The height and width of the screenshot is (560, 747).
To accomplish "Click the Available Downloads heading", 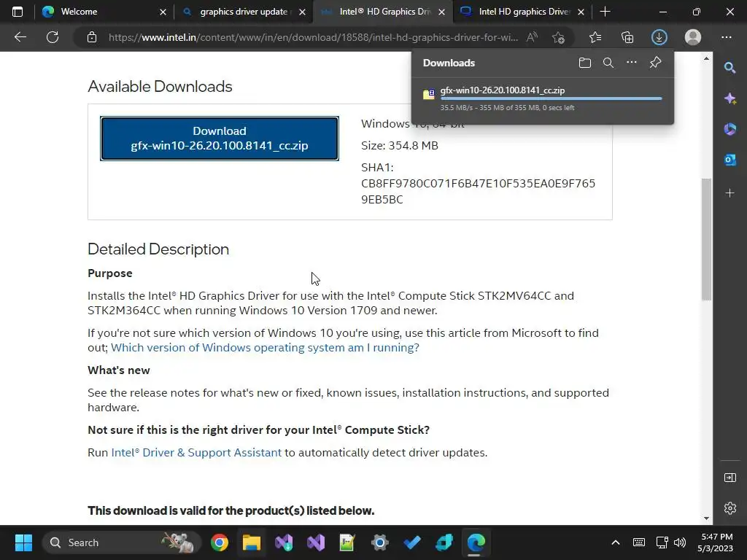I will pos(160,87).
